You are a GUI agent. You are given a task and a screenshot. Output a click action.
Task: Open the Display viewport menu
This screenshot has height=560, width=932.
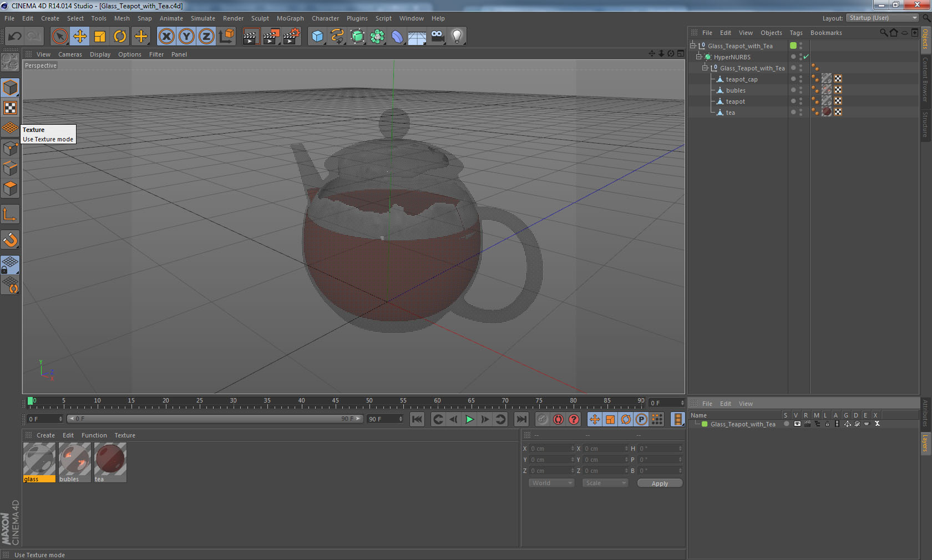100,54
